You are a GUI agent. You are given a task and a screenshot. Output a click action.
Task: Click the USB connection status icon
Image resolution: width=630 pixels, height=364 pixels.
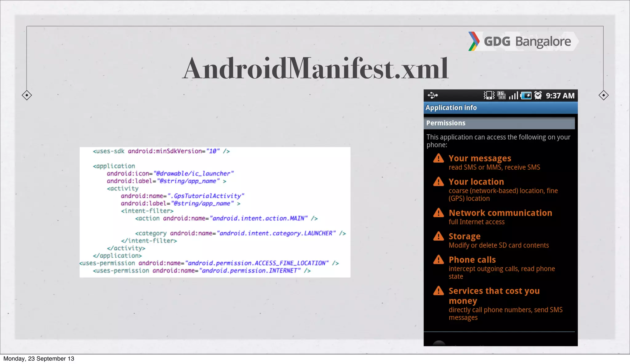(433, 96)
